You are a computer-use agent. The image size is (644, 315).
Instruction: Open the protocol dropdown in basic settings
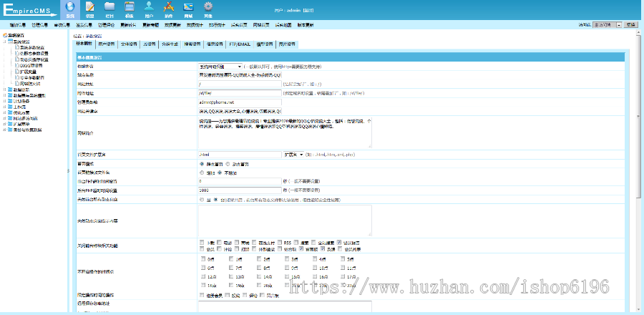point(220,66)
